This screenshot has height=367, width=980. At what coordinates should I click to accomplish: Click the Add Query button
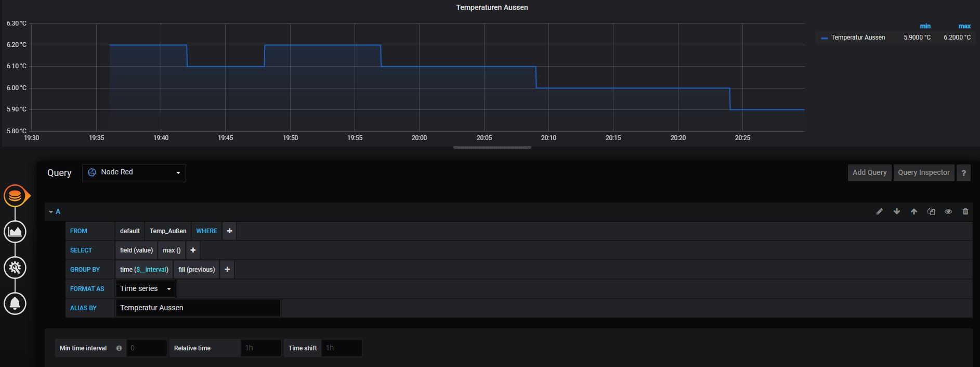click(x=870, y=173)
